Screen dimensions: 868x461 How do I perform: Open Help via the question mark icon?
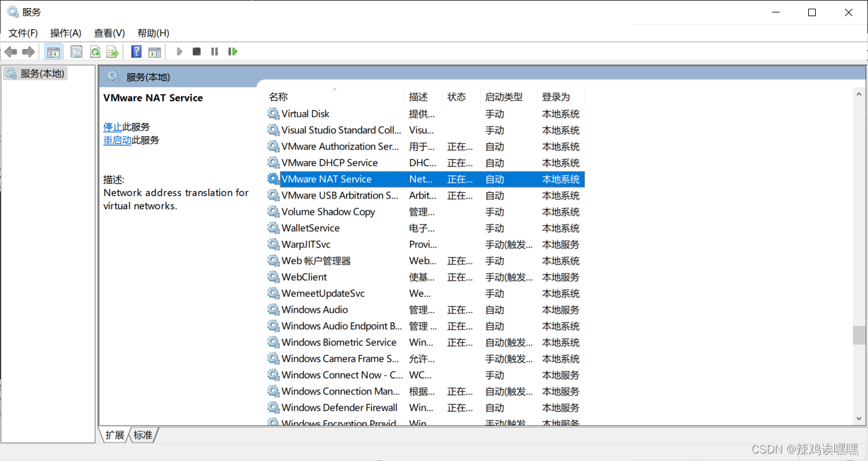click(136, 52)
